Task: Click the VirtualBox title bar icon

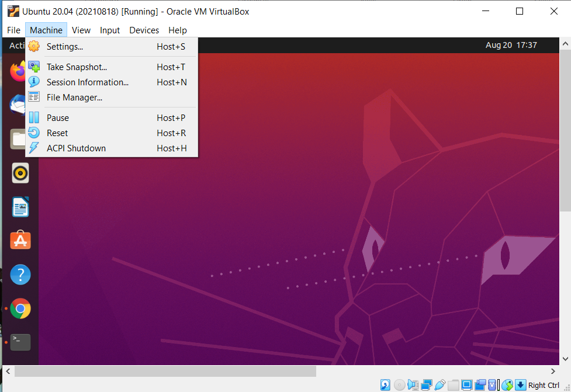Action: (13, 11)
